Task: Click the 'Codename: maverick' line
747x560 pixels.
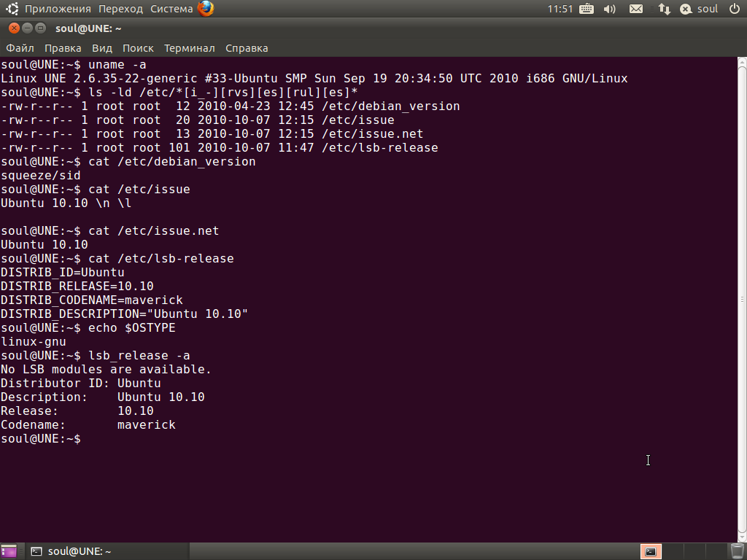Action: click(88, 425)
